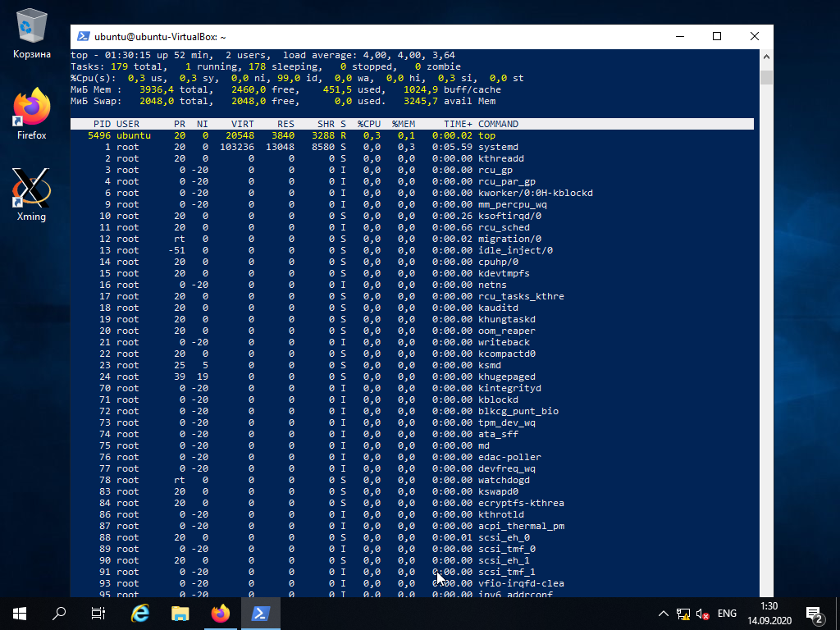Show hidden system tray icons
Viewport: 840px width, 630px height.
click(664, 614)
